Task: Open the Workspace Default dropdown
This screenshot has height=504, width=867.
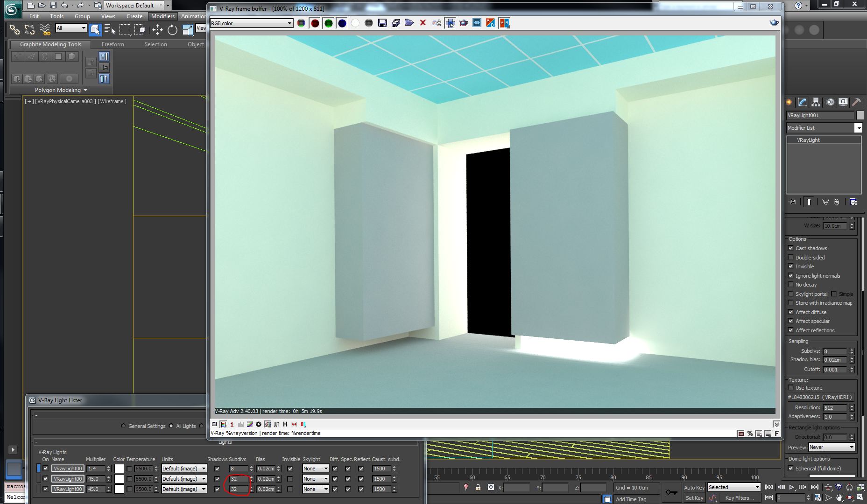Action: tap(134, 5)
